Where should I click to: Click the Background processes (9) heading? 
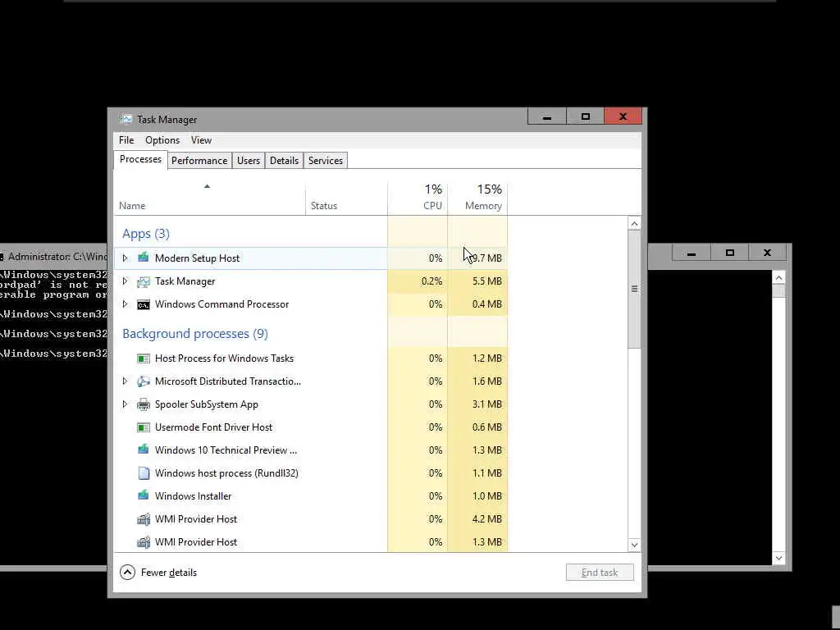195,334
